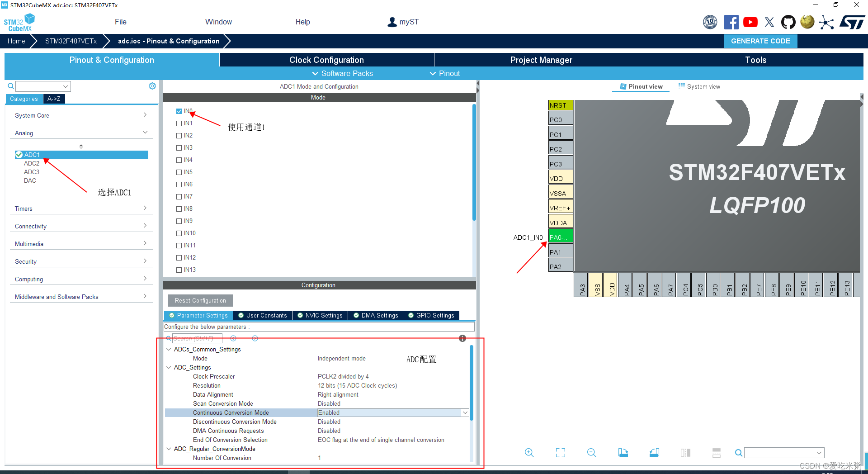Screen dimensions: 868x474
Task: Enable the IN3 channel checkbox
Action: click(x=179, y=148)
